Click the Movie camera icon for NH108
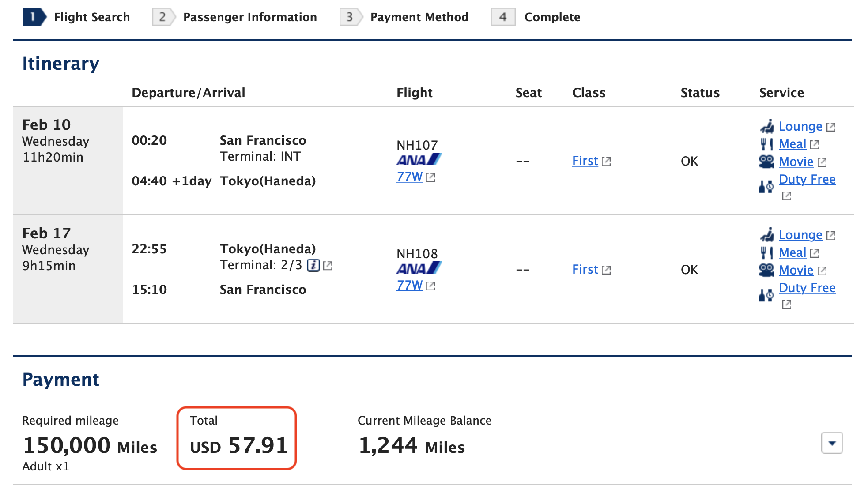This screenshot has width=868, height=489. click(x=767, y=270)
